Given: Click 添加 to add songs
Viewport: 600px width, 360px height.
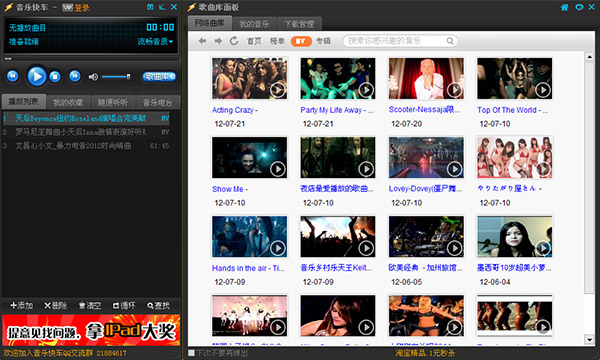Looking at the screenshot, I should click(x=21, y=305).
